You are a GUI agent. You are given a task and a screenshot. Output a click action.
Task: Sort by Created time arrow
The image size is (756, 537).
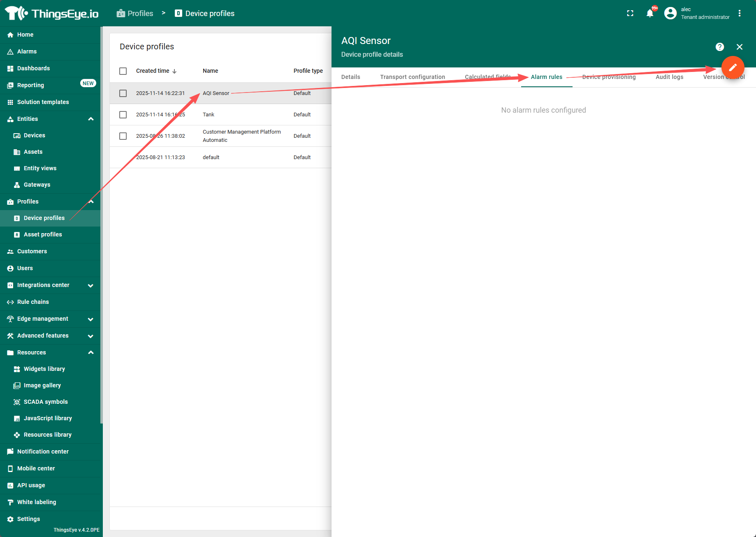pos(174,71)
